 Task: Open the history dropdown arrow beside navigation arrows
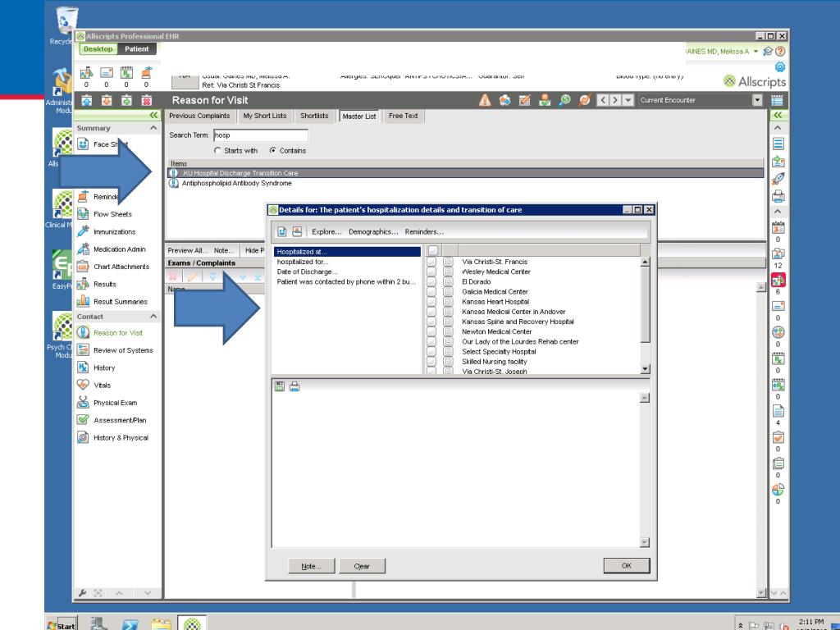click(x=628, y=100)
